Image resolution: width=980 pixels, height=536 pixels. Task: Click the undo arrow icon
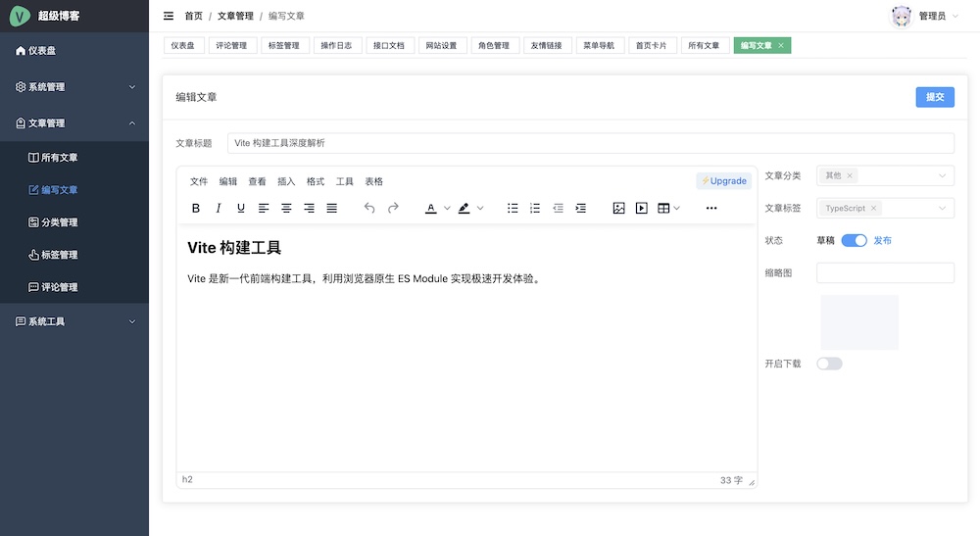(x=369, y=208)
